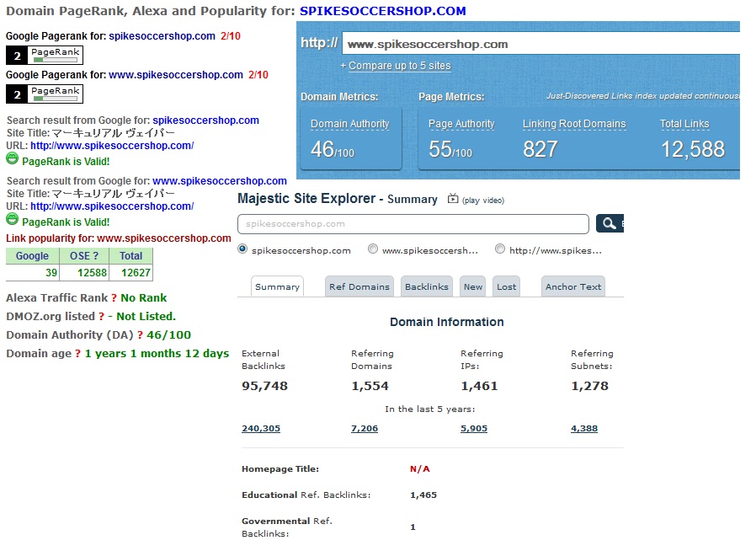Switch to the Ref Domains tab
This screenshot has height=551, width=756.
pyautogui.click(x=359, y=286)
